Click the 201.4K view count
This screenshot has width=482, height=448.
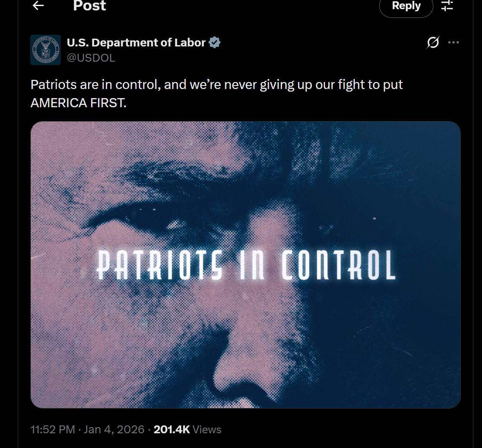point(172,429)
